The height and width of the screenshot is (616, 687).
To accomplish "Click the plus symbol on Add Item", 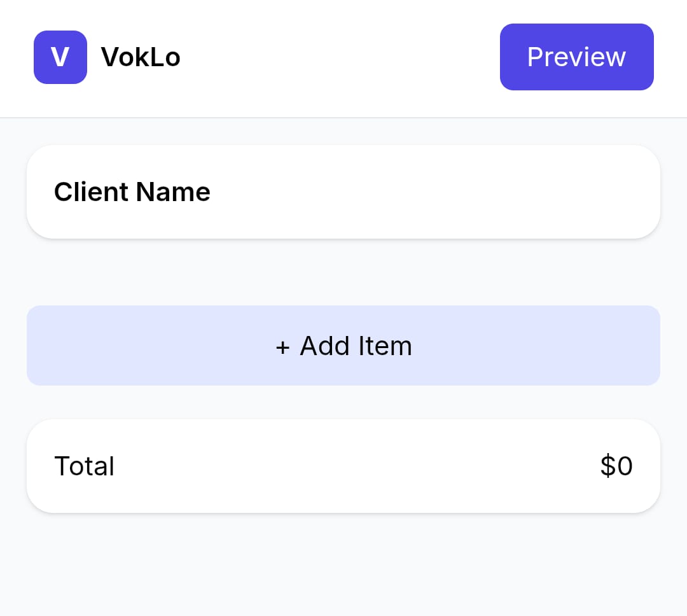I will click(282, 346).
